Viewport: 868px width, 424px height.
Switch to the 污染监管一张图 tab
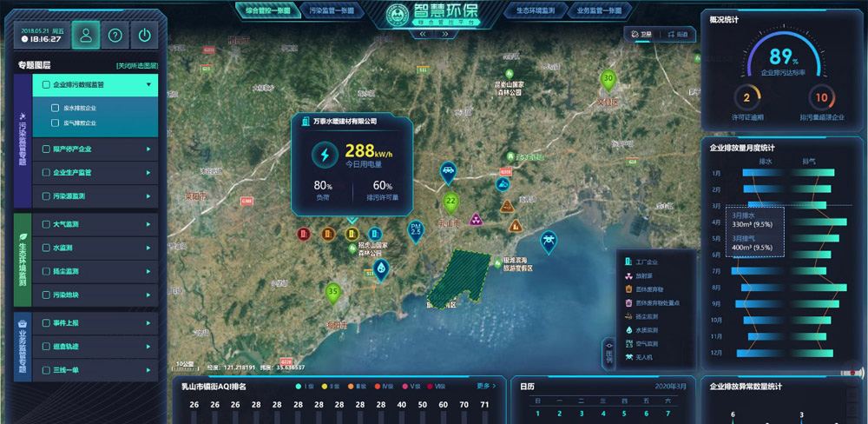tap(332, 10)
